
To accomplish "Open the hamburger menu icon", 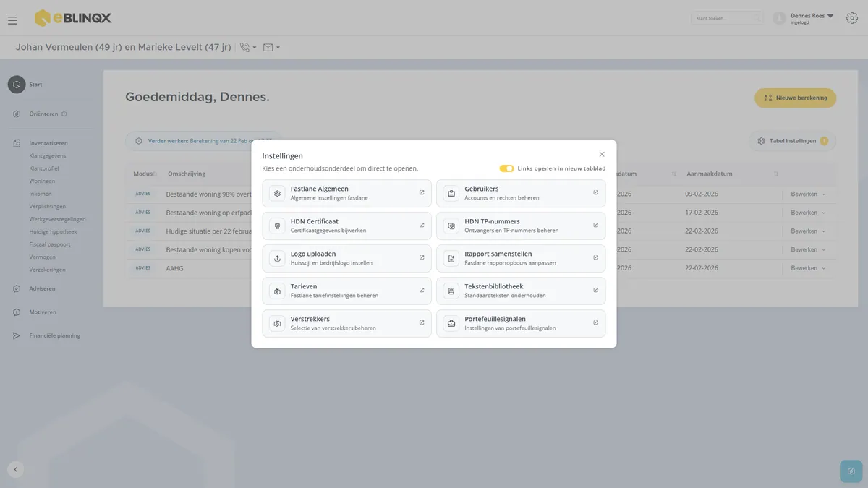I will (12, 20).
